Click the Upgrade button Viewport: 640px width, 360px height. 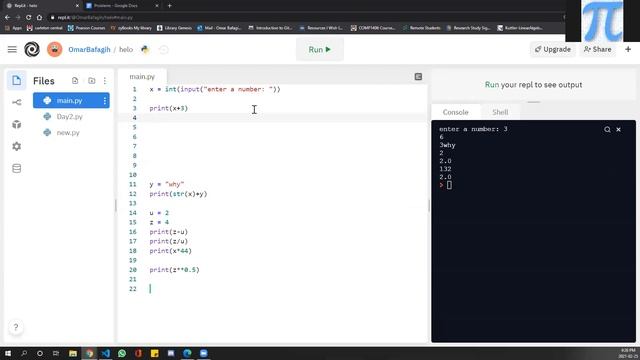(553, 49)
